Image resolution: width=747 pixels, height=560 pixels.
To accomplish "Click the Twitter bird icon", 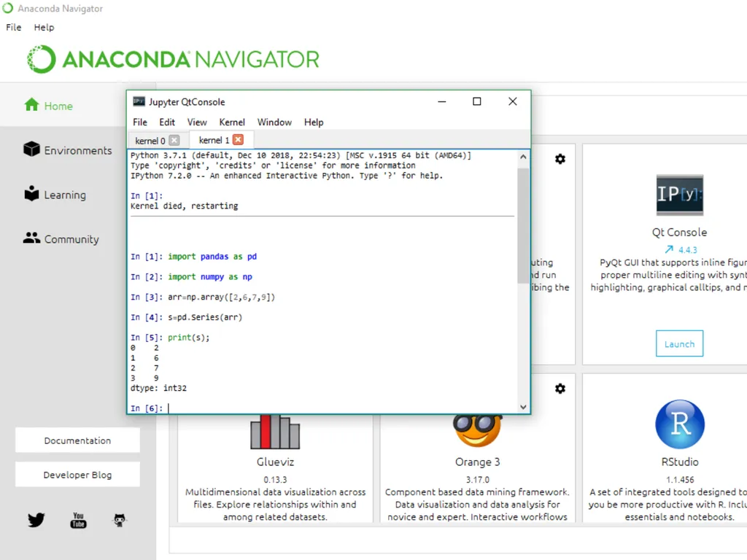I will tap(36, 519).
